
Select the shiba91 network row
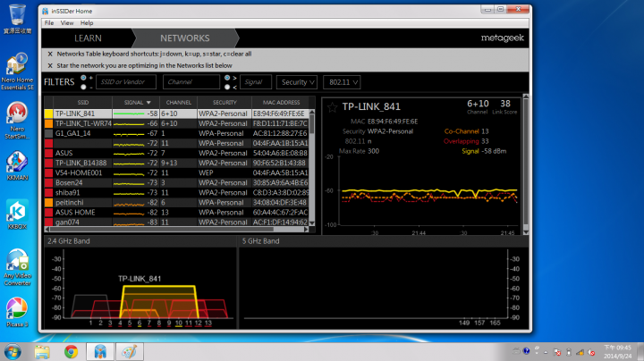tap(176, 192)
